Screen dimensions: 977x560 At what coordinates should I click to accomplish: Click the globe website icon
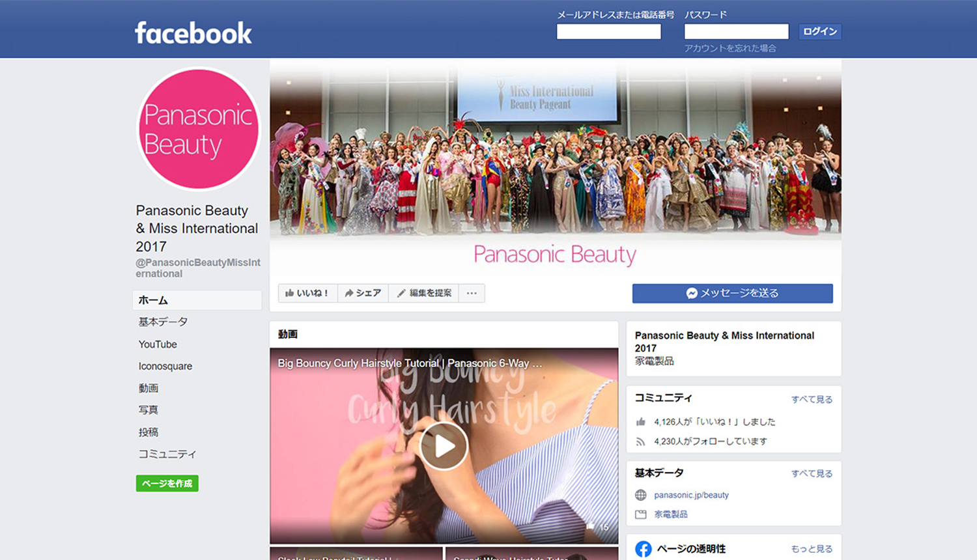[x=641, y=495]
